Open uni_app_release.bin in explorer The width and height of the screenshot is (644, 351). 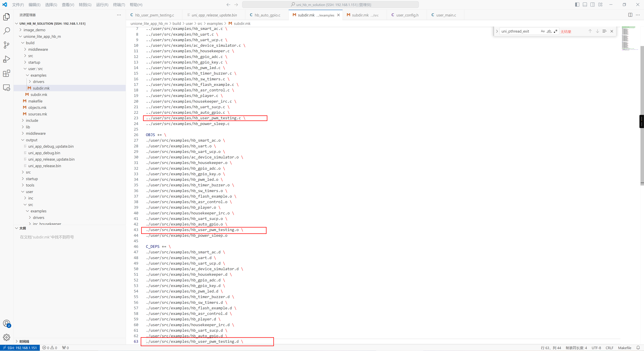[x=45, y=166]
